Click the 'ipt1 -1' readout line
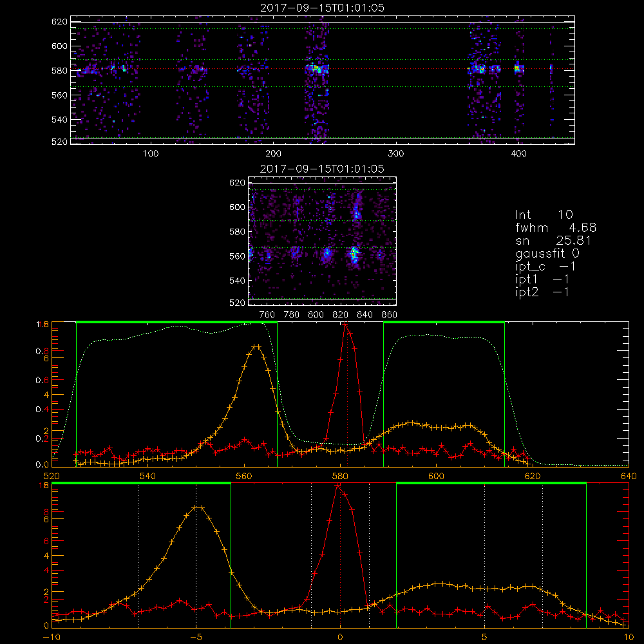The height and width of the screenshot is (644, 644). click(x=542, y=279)
